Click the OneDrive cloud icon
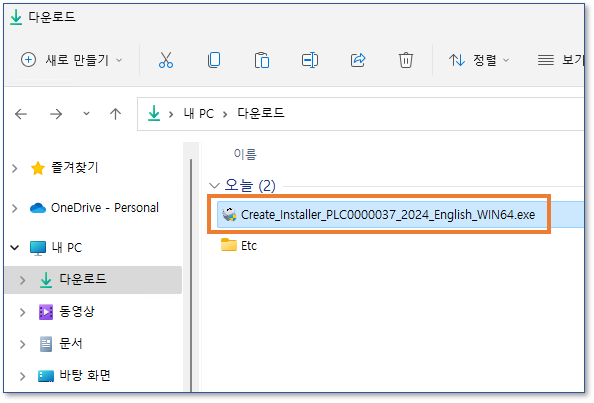Screen dimensions: 594x403 tap(38, 208)
